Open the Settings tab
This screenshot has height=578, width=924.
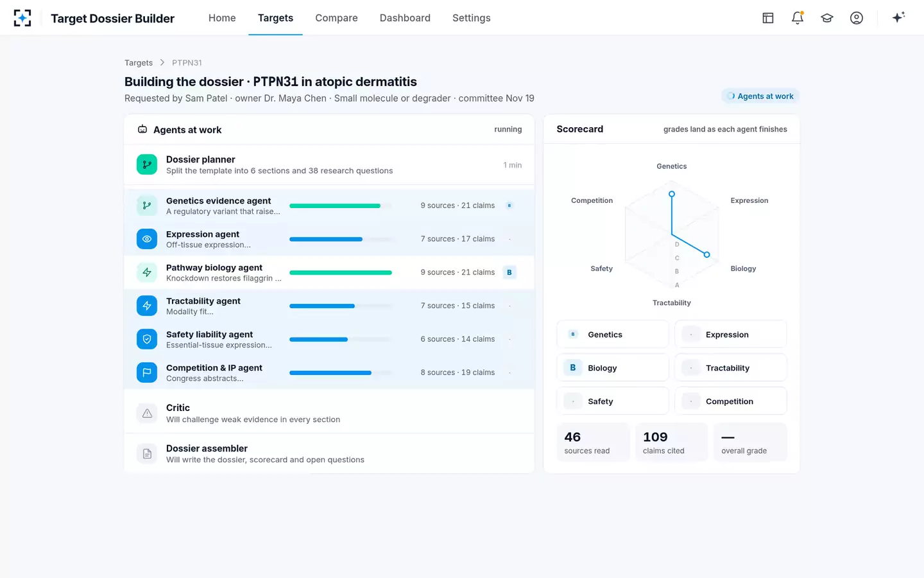coord(471,18)
